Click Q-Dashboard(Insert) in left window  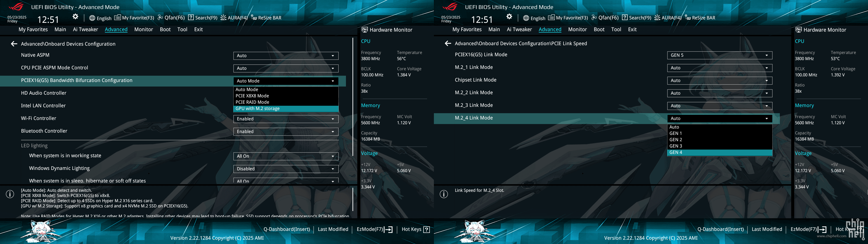(287, 229)
